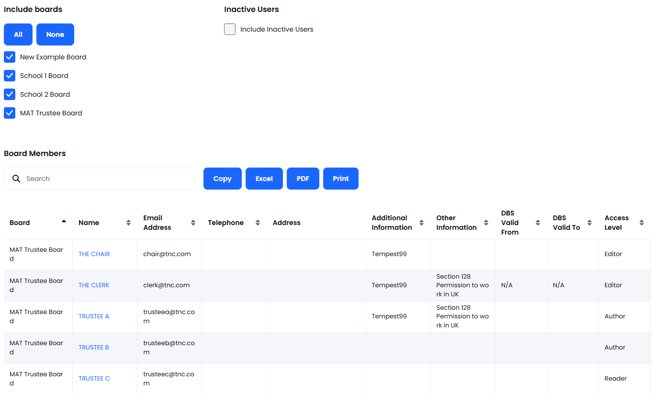Sort by DBS Valid To arrows

[x=589, y=223]
